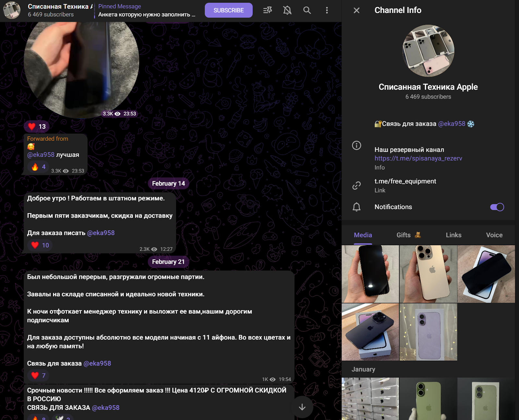Click the link icon beside t.me/free_equipment
The width and height of the screenshot is (519, 420).
coord(356,186)
